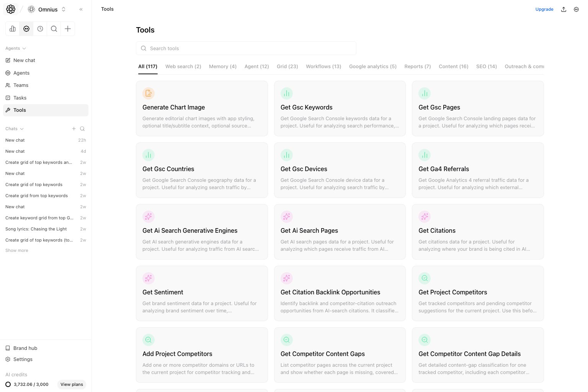Switch to Web search (2) tab
Image resolution: width=588 pixels, height=392 pixels.
tap(183, 67)
